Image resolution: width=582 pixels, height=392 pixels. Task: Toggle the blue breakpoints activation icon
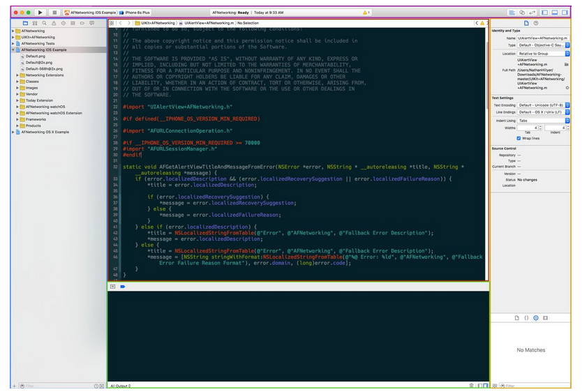(123, 287)
